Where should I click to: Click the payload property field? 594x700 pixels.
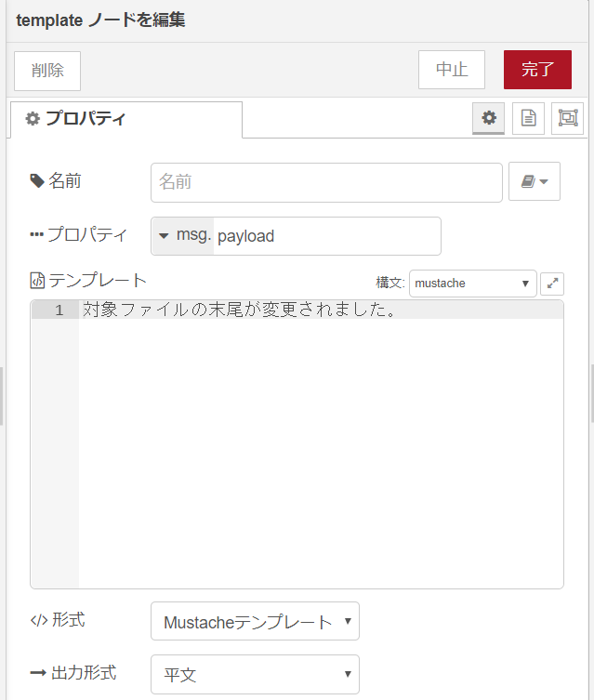coord(326,236)
